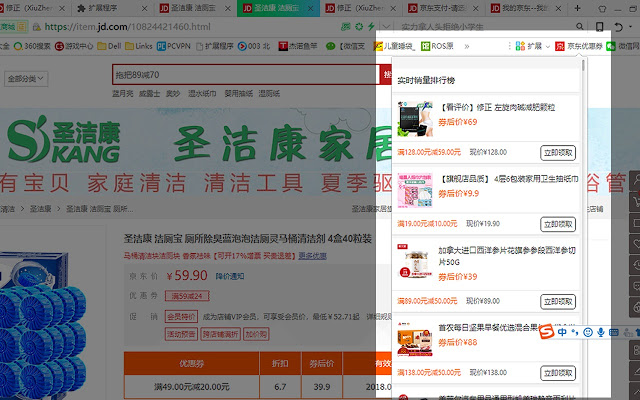Close the 我的京东 tab
This screenshot has width=640, height=400.
[558, 8]
